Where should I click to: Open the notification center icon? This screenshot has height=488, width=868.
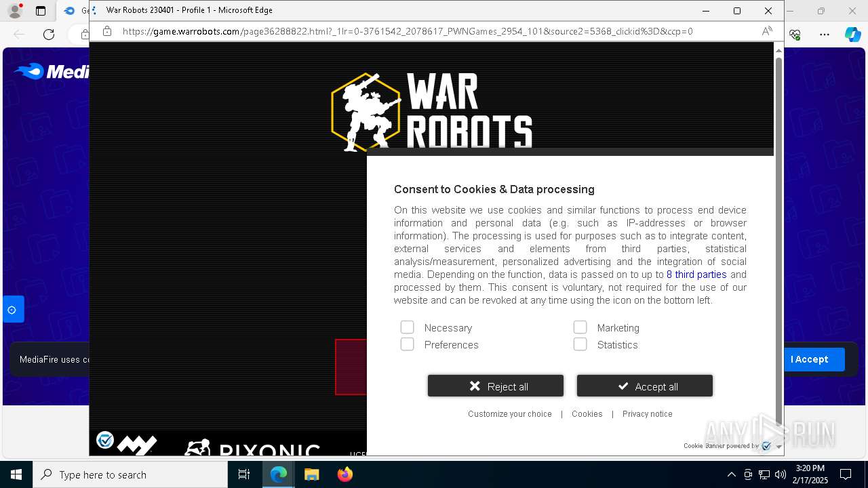point(846,474)
